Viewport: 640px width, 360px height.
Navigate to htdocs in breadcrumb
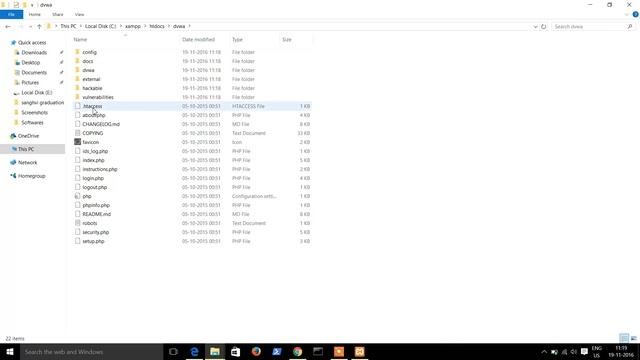tap(157, 26)
